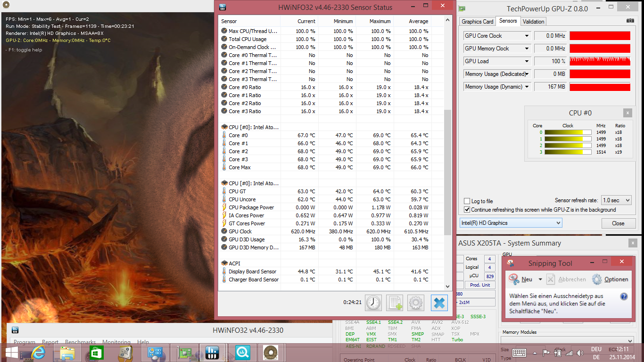The image size is (644, 362).
Task: Close the ASUS X205TA System Summary panel
Action: [x=633, y=243]
